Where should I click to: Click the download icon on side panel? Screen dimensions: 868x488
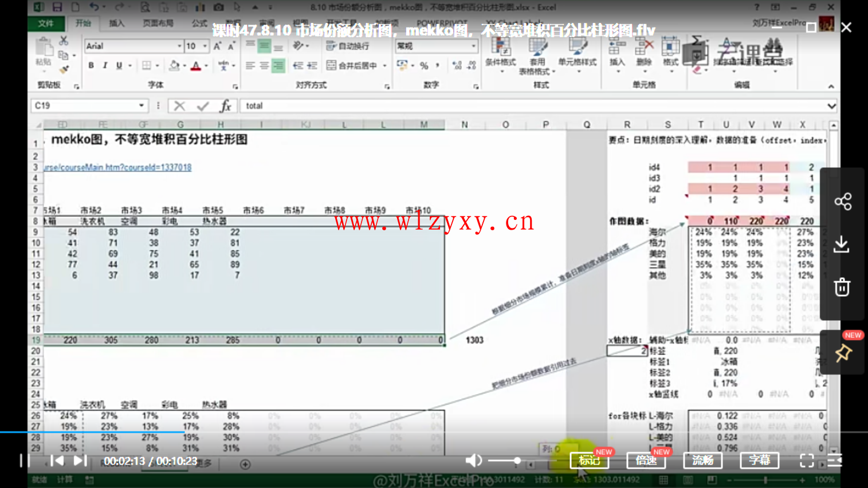click(842, 245)
